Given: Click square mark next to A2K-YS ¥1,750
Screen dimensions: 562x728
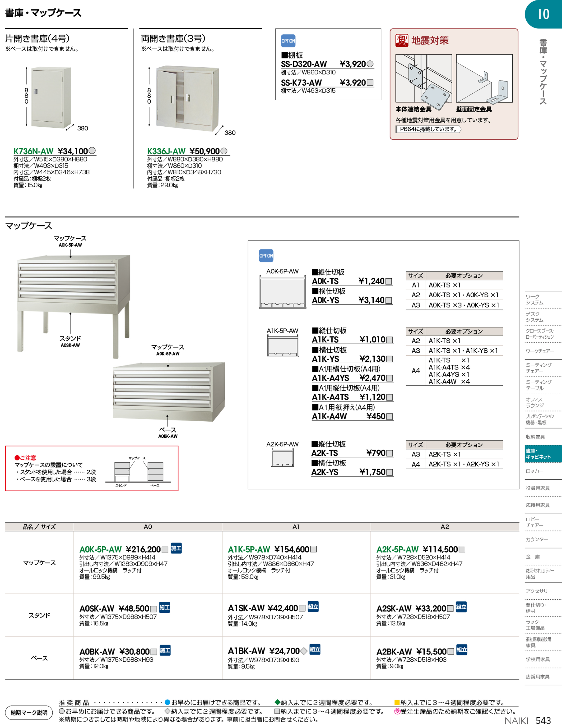Looking at the screenshot, I should 389,472.
